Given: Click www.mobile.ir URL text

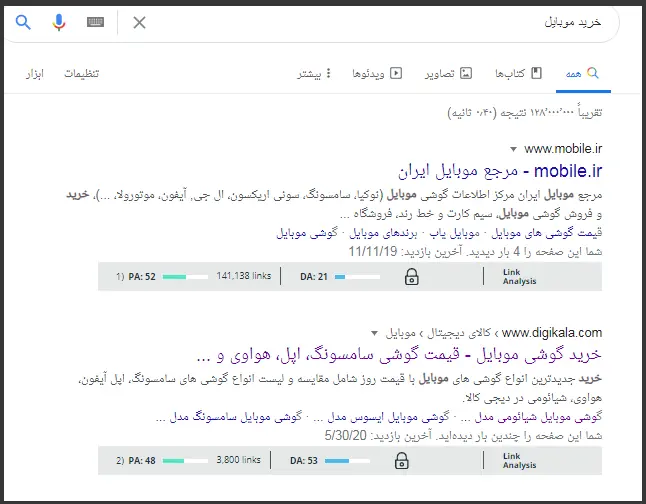Looking at the screenshot, I should point(563,149).
